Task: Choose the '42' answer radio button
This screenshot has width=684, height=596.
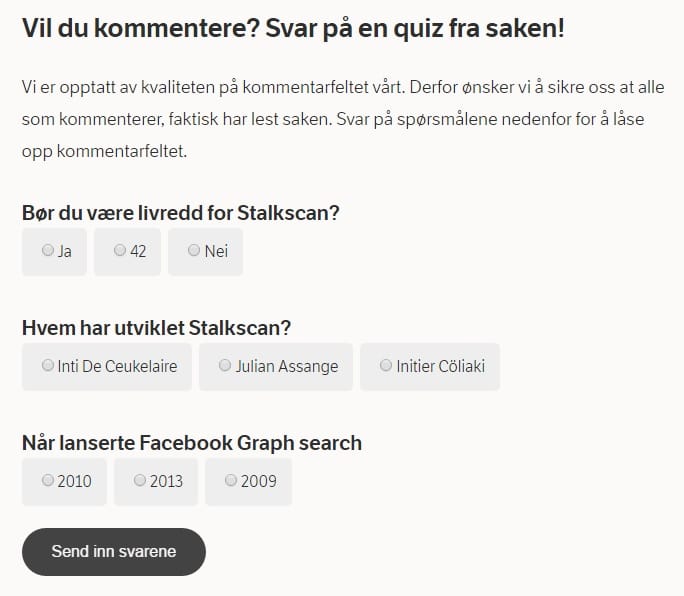Action: tap(120, 251)
